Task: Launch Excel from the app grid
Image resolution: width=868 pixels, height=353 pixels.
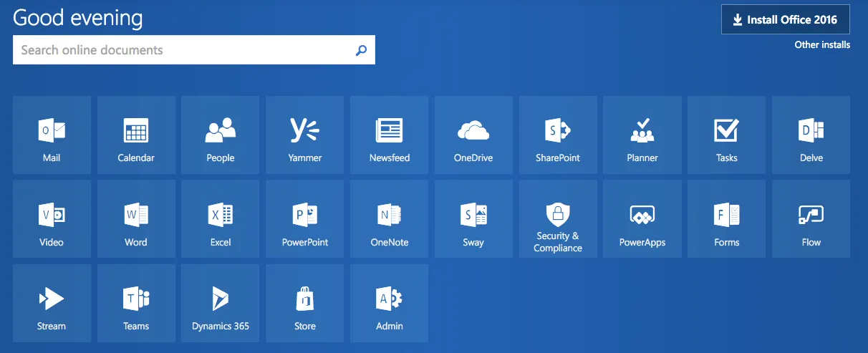Action: click(221, 219)
